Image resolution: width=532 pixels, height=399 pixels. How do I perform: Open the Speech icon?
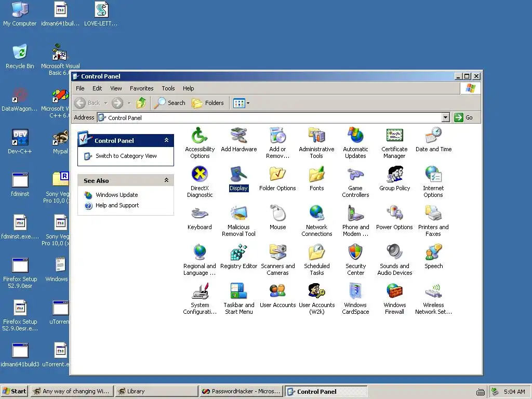pyautogui.click(x=433, y=252)
